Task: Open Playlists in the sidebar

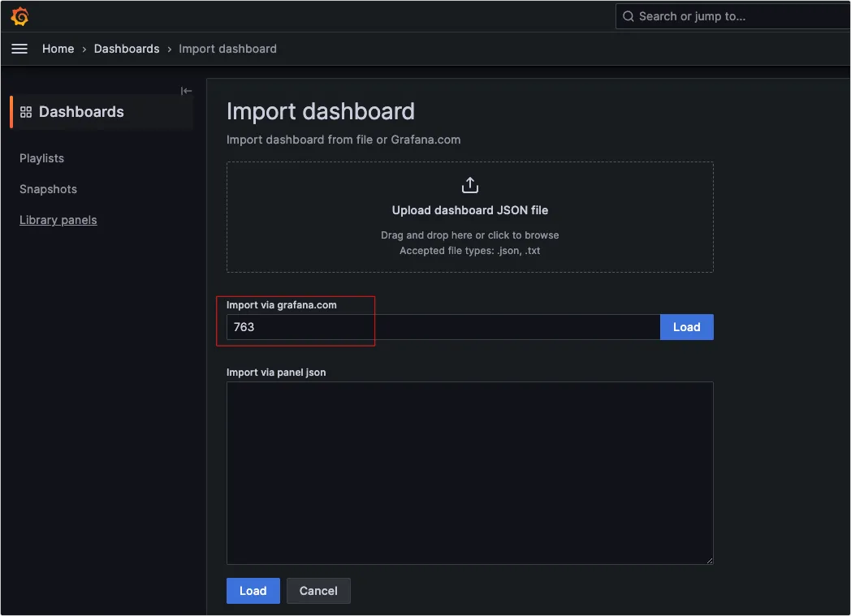Action: tap(41, 158)
